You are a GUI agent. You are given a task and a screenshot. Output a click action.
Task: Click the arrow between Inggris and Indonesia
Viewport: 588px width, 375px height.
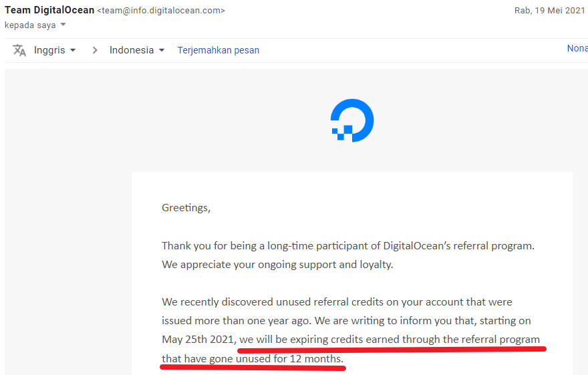pos(95,50)
